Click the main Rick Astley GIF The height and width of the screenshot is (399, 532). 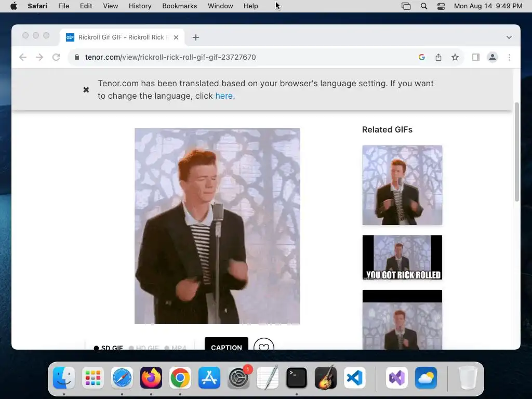tap(218, 226)
